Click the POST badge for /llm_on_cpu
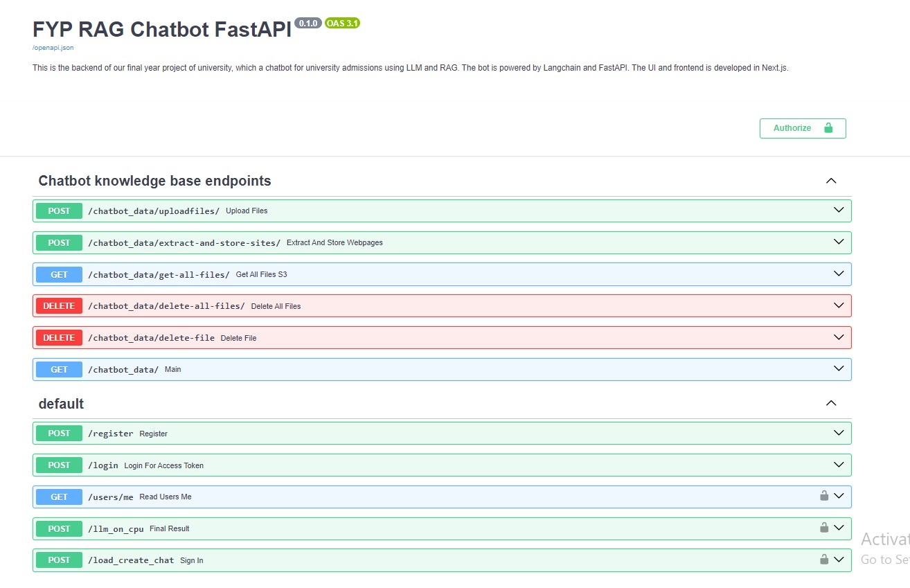The width and height of the screenshot is (910, 588). (60, 529)
